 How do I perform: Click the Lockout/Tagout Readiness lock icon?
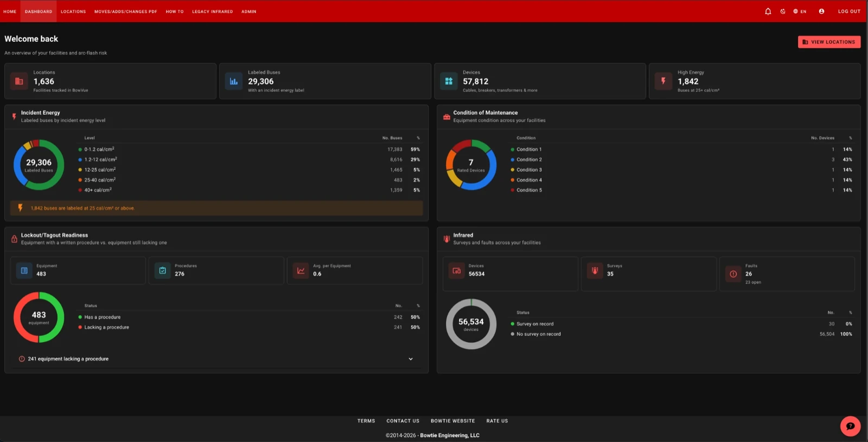[14, 239]
